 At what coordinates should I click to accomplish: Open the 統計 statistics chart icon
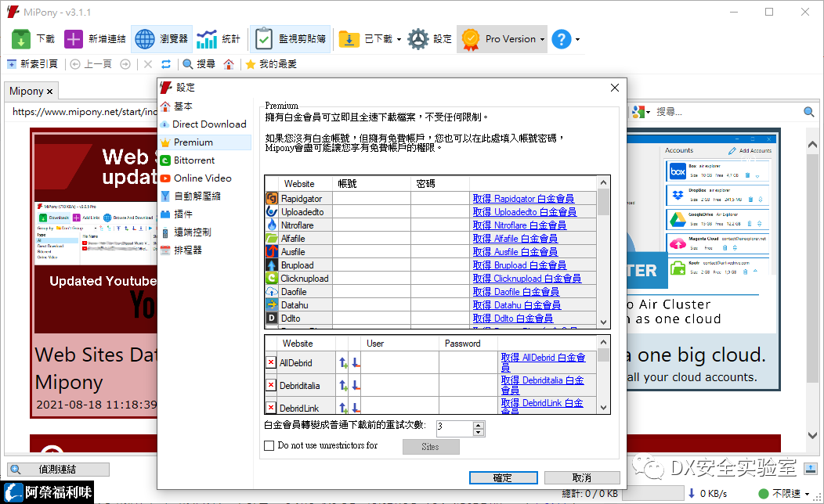207,39
